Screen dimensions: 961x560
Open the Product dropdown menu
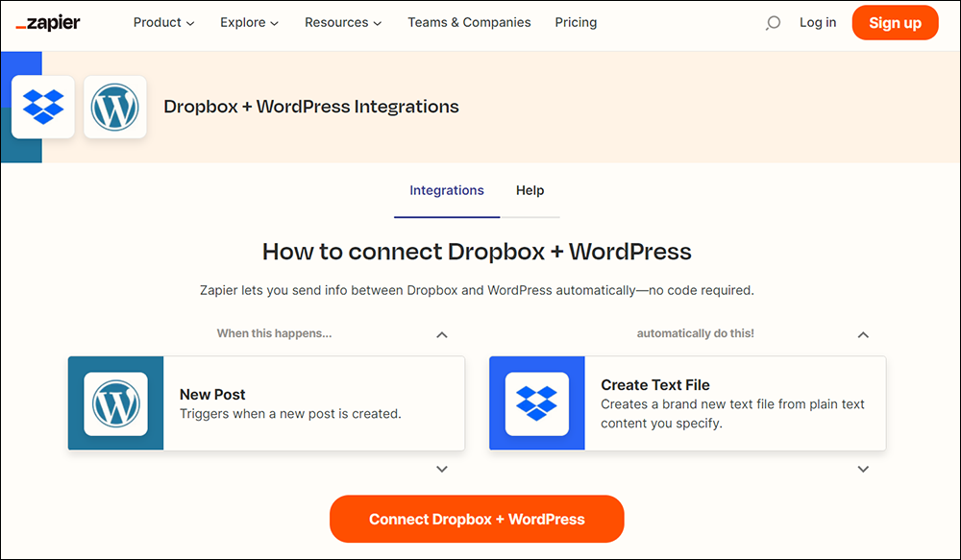(163, 23)
